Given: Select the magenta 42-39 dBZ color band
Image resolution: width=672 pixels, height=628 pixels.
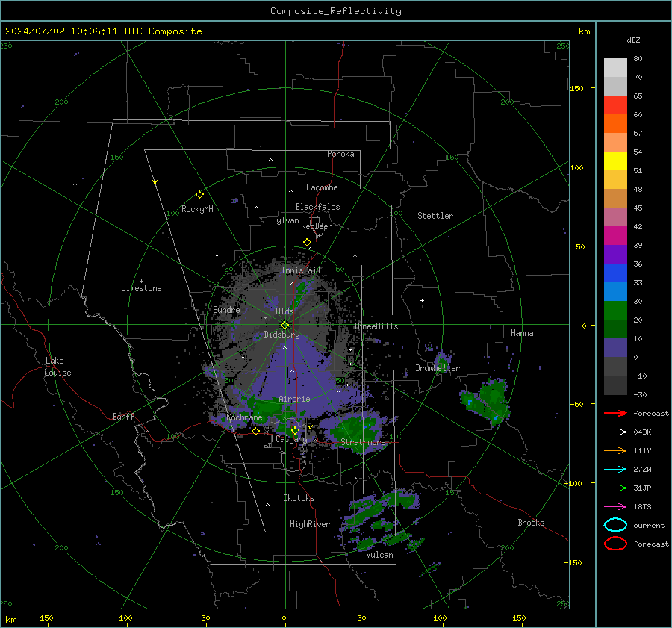Looking at the screenshot, I should (x=615, y=236).
